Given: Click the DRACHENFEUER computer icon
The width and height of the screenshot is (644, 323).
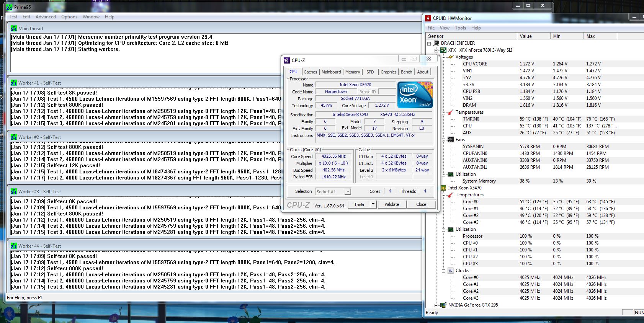Looking at the screenshot, I should (x=436, y=43).
